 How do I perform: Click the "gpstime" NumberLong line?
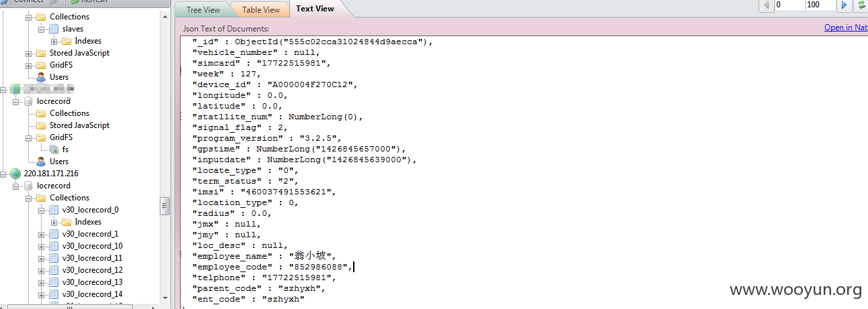[299, 149]
